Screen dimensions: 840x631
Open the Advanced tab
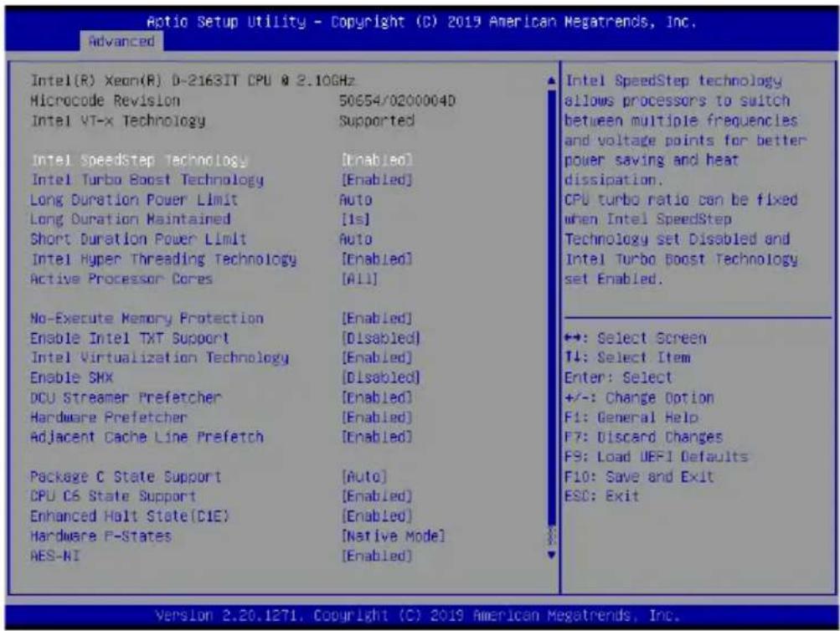[x=121, y=41]
